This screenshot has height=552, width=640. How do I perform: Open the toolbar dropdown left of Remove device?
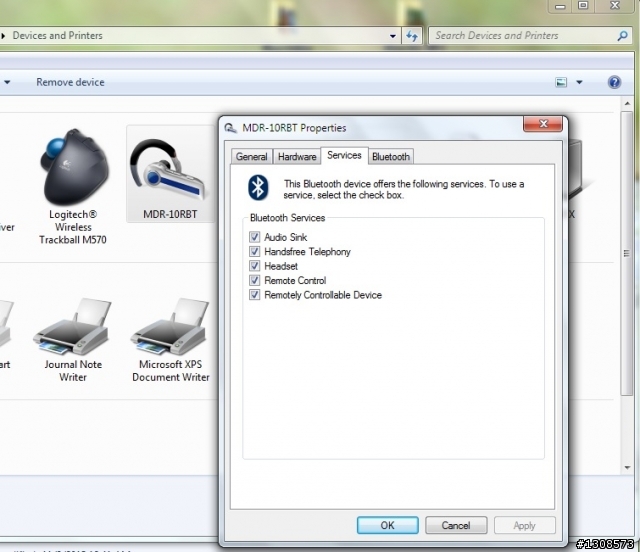[7, 82]
